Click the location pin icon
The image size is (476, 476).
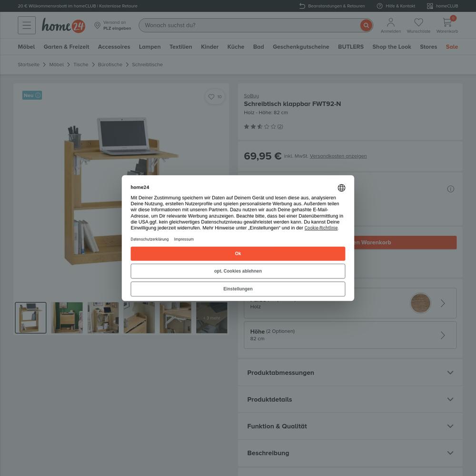98,25
